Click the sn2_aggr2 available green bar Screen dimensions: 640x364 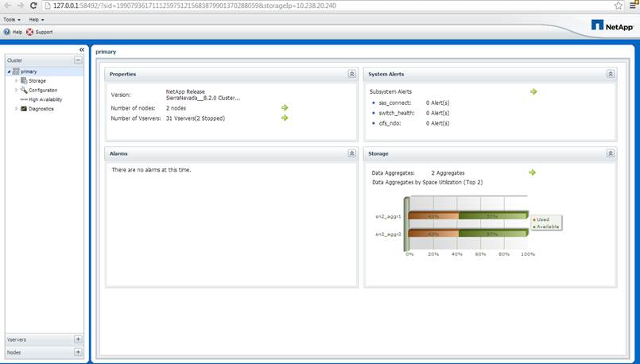[493, 234]
